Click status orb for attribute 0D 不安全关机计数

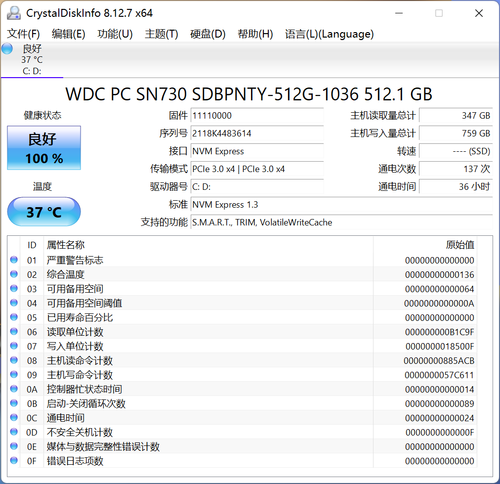(x=14, y=432)
